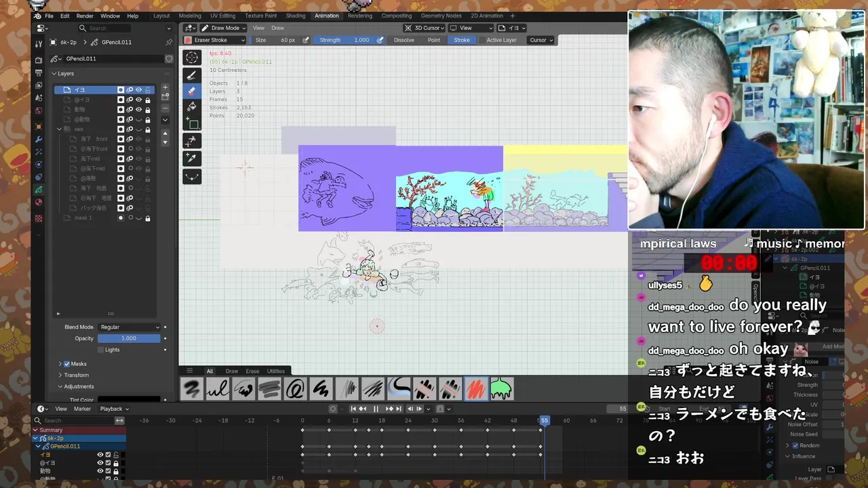Open layer specials dropdown arrow
This screenshot has height=488, width=868.
click(165, 119)
